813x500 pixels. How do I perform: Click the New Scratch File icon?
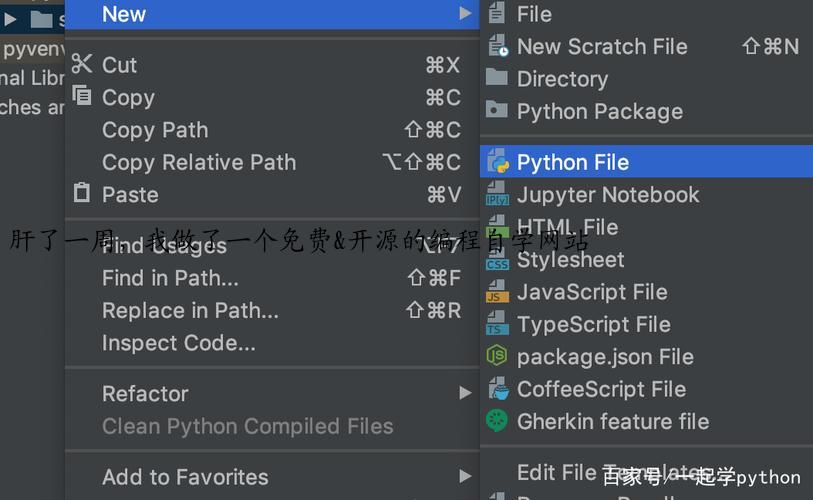tap(497, 47)
